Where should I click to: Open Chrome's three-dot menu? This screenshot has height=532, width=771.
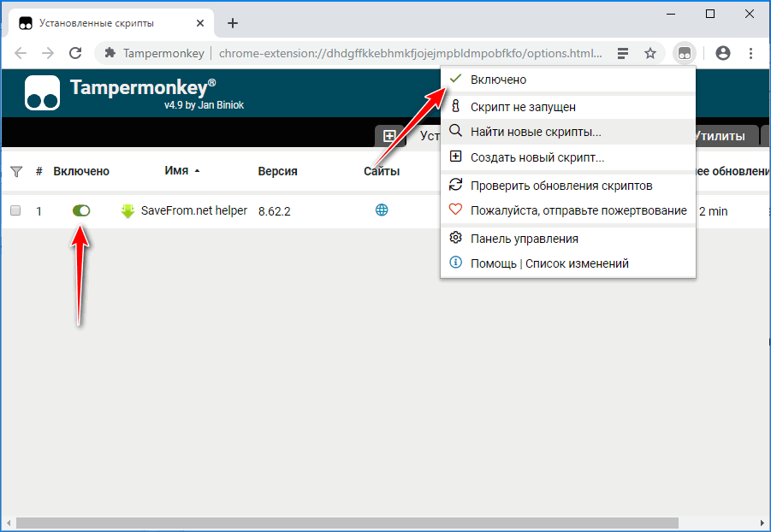pyautogui.click(x=750, y=53)
